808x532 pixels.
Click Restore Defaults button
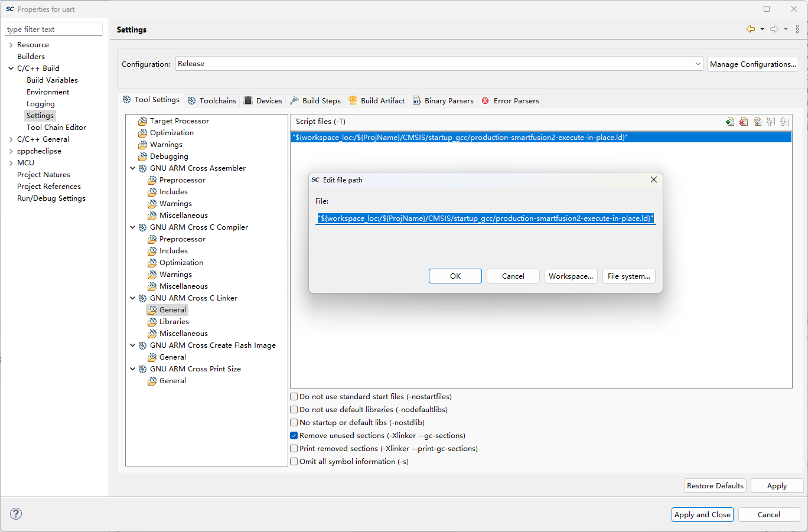[715, 486]
